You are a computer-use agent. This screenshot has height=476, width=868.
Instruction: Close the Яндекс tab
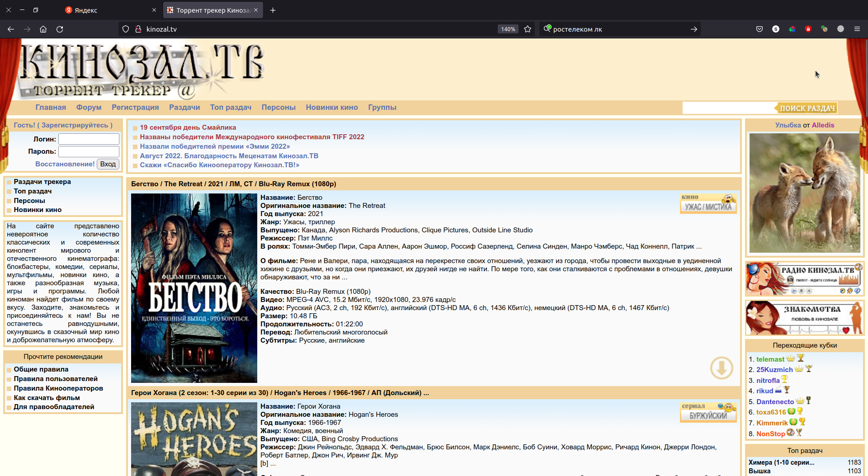click(x=154, y=10)
